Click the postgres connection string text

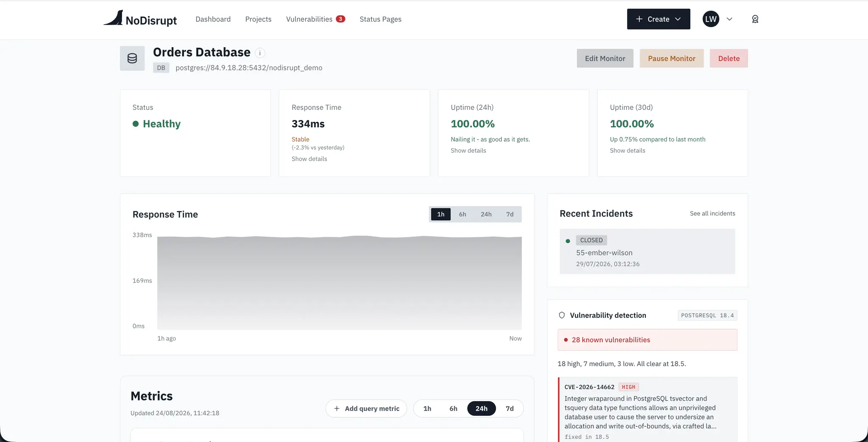tap(249, 68)
